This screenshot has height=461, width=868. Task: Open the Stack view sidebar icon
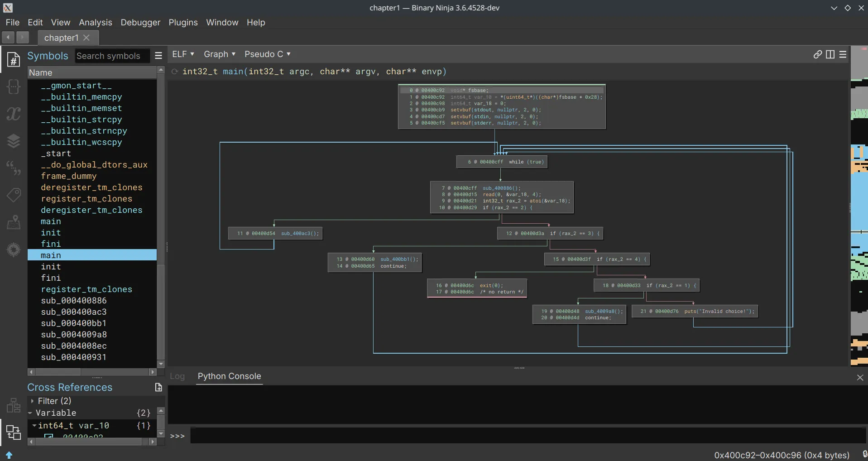14,141
